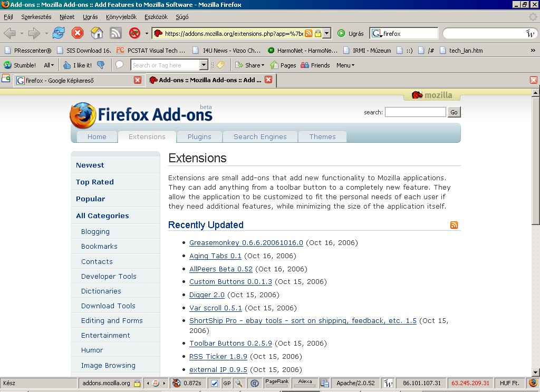Viewport: 540px width, 392px height.
Task: Open the Könyvjelzők menu
Action: tap(121, 17)
